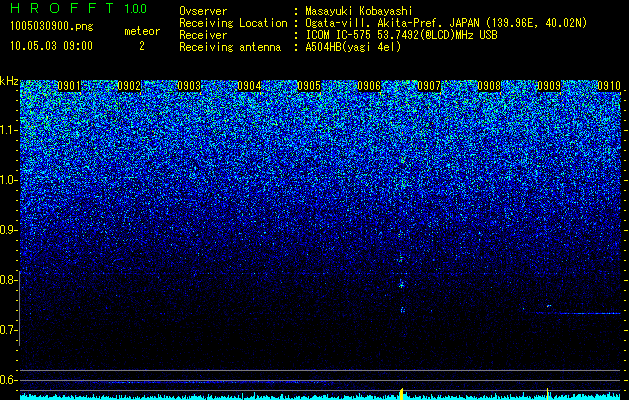This screenshot has height=400, width=629.
Task: Click the kHz unit label on axis
Action: 9,81
